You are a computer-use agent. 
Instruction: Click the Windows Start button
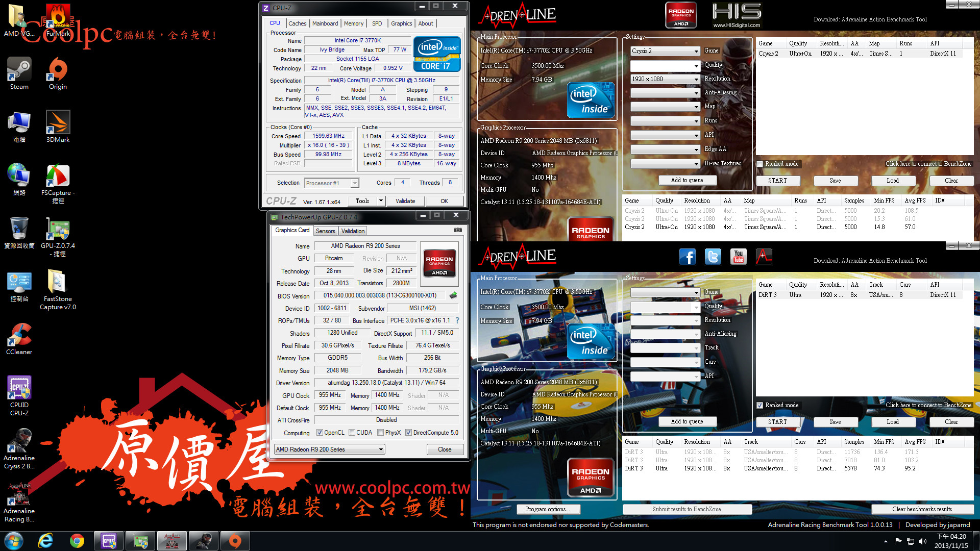tap(14, 541)
